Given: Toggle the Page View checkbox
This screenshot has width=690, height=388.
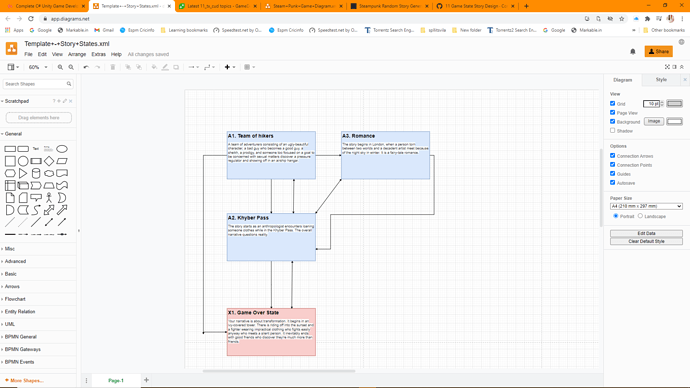Looking at the screenshot, I should (x=613, y=113).
